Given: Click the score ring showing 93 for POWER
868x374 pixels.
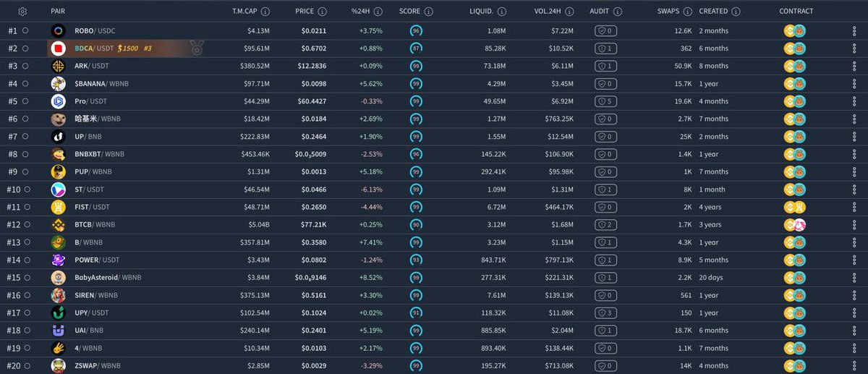Looking at the screenshot, I should tap(417, 260).
